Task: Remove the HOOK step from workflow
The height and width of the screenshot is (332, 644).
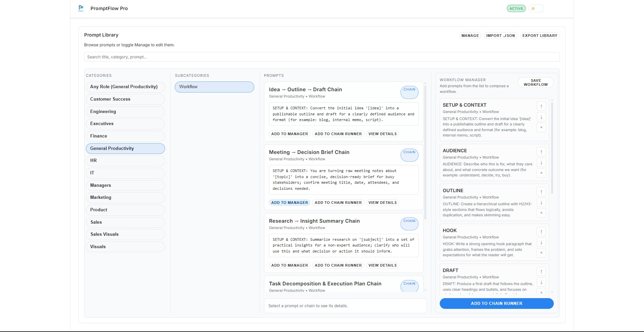Action: tap(541, 253)
